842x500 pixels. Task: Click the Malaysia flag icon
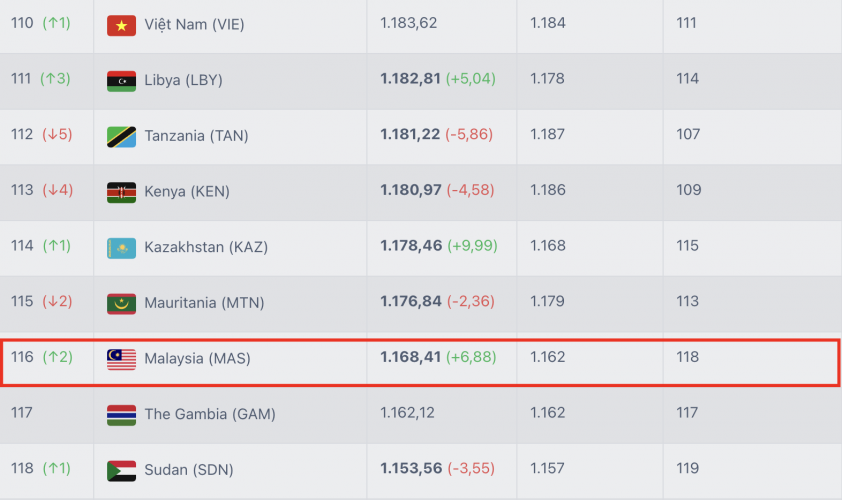[x=121, y=359]
